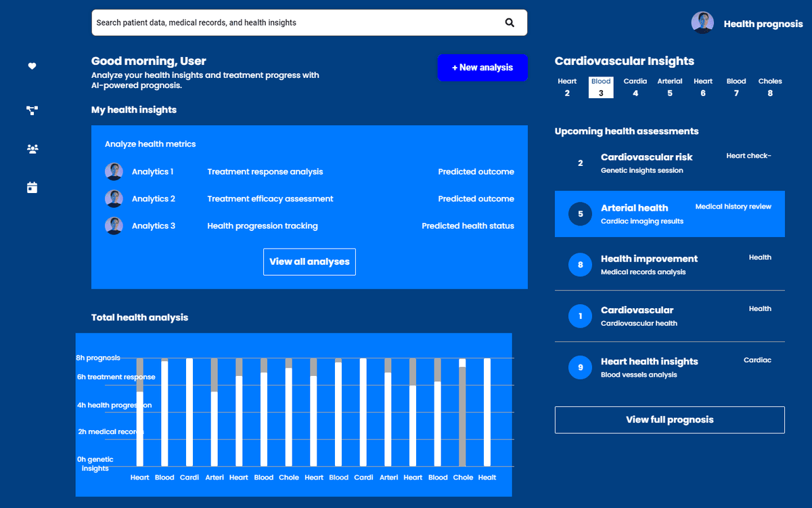Screen dimensions: 812x508
Task: Select the Cardia 4 date tab
Action: pos(635,87)
